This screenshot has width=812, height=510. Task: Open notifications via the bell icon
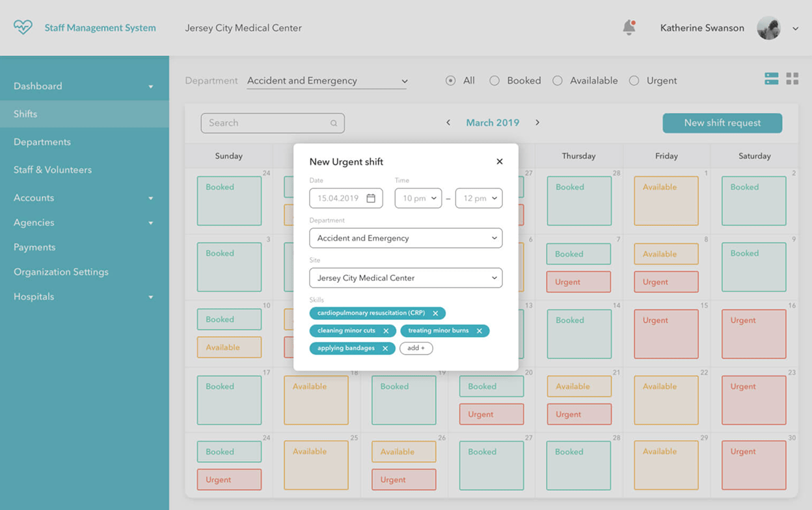629,27
